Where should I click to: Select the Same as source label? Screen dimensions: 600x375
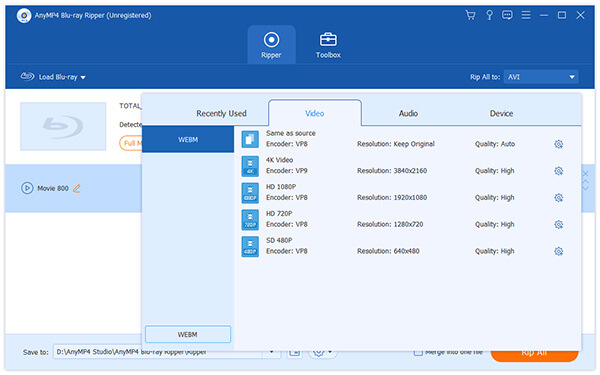tap(291, 133)
